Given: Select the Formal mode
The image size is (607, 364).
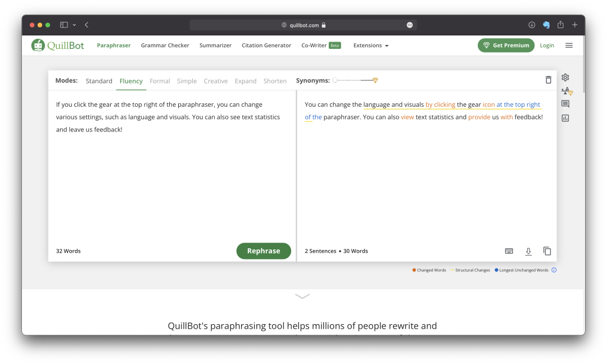Looking at the screenshot, I should (160, 81).
